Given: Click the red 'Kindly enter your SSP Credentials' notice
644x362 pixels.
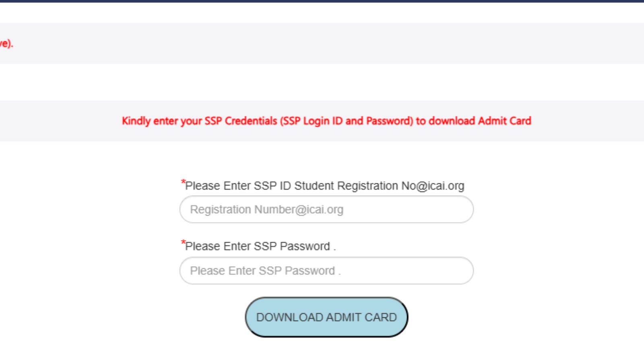Looking at the screenshot, I should point(326,121).
